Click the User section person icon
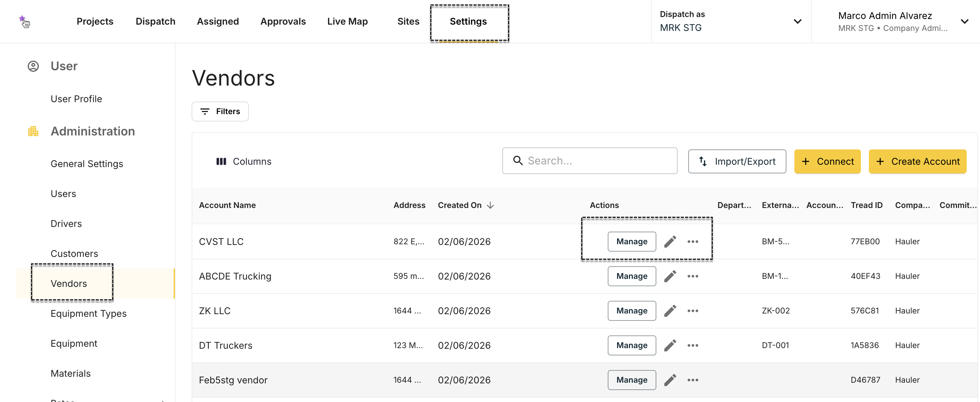This screenshot has height=402, width=980. (33, 66)
